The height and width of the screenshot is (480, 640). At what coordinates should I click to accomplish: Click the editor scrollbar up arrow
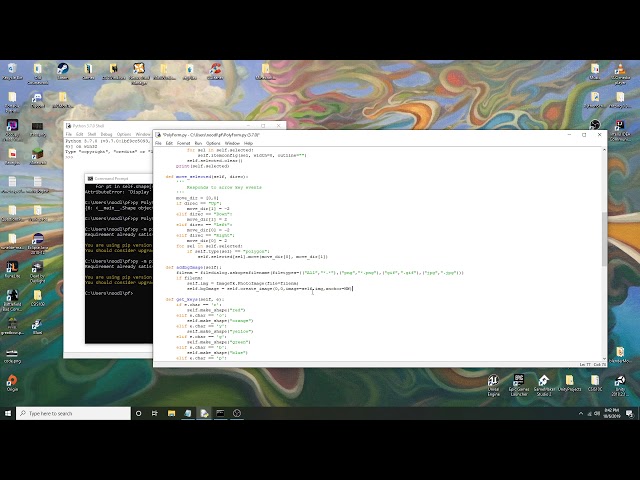(604, 150)
